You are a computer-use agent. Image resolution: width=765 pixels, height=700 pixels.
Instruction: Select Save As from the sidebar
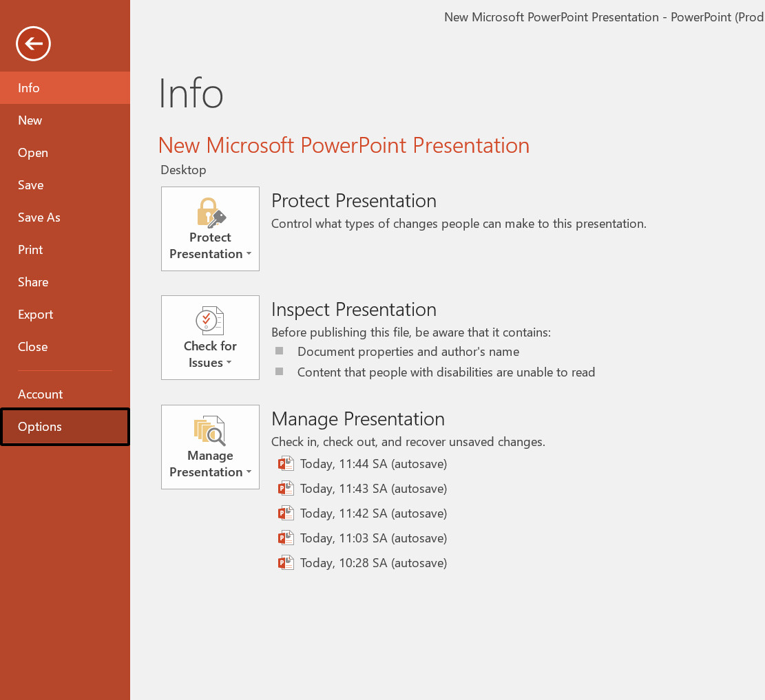point(39,217)
